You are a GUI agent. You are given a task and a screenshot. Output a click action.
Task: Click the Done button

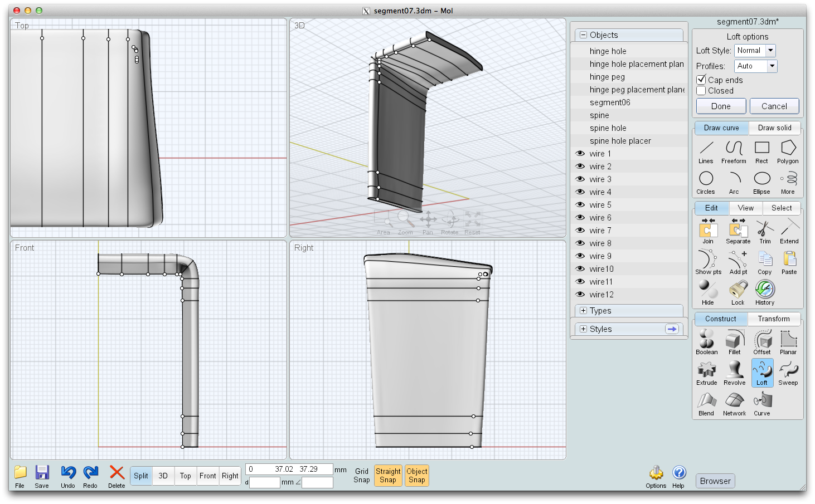721,106
